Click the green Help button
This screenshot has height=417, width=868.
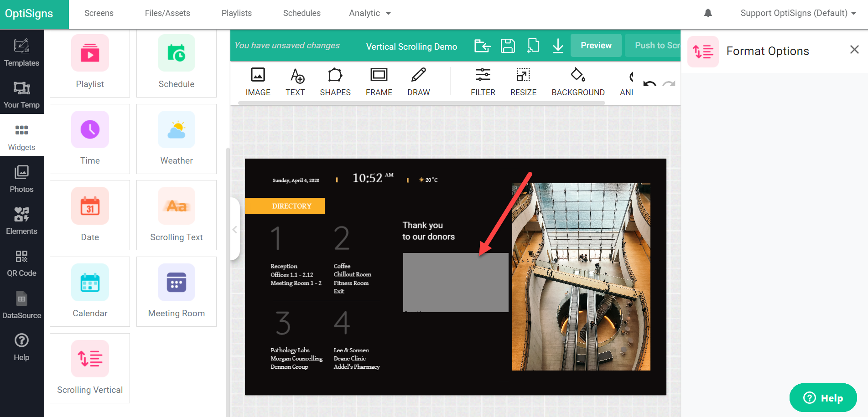tap(823, 398)
